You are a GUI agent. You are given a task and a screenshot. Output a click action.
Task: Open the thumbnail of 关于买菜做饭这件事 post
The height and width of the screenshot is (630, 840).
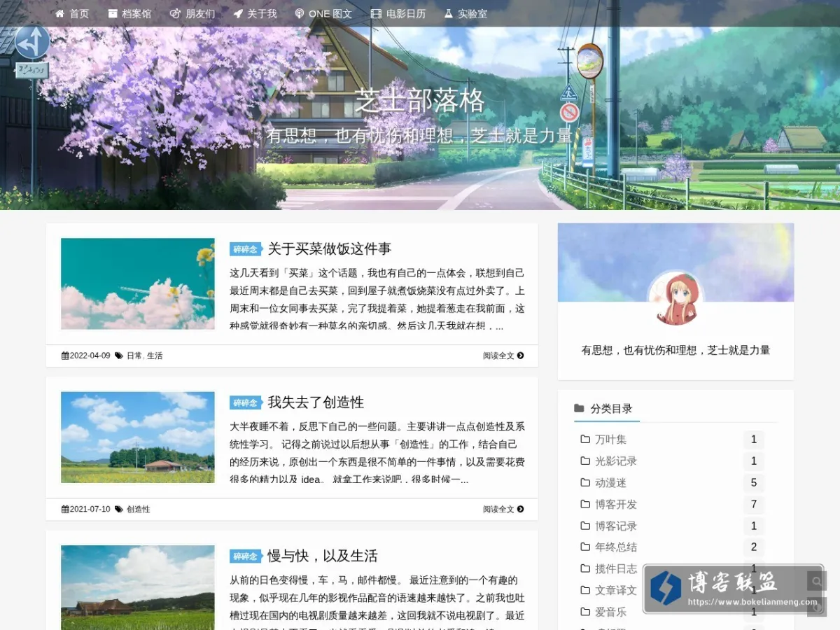(138, 283)
